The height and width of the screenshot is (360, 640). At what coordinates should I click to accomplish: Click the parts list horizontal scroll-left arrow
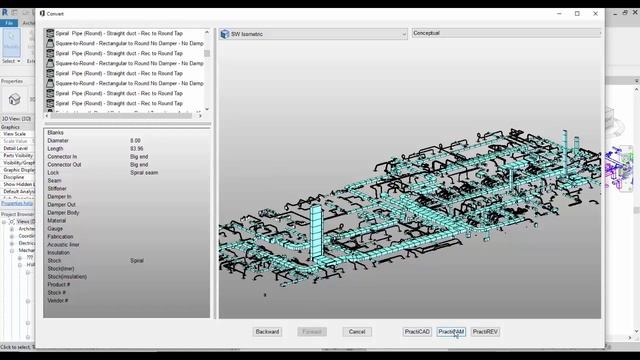click(x=47, y=116)
